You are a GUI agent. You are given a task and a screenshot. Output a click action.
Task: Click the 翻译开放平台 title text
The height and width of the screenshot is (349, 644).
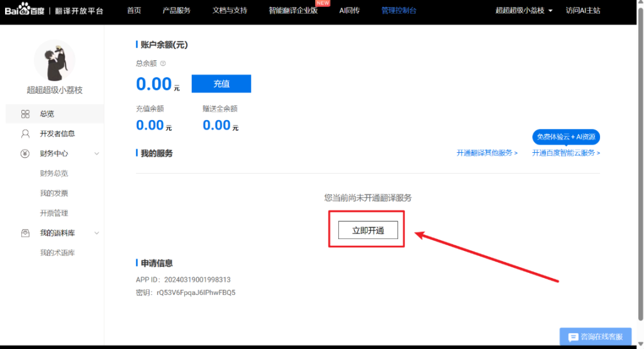(79, 11)
